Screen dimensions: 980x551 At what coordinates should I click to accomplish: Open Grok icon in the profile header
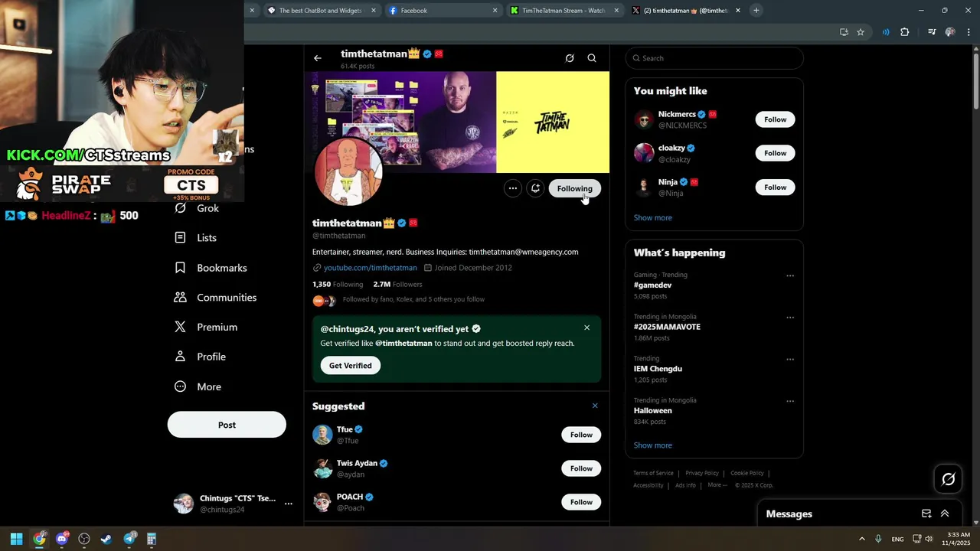click(570, 58)
